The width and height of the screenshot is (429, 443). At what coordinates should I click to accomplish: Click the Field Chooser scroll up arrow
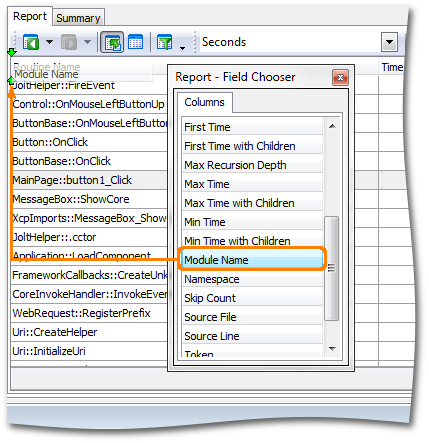332,126
